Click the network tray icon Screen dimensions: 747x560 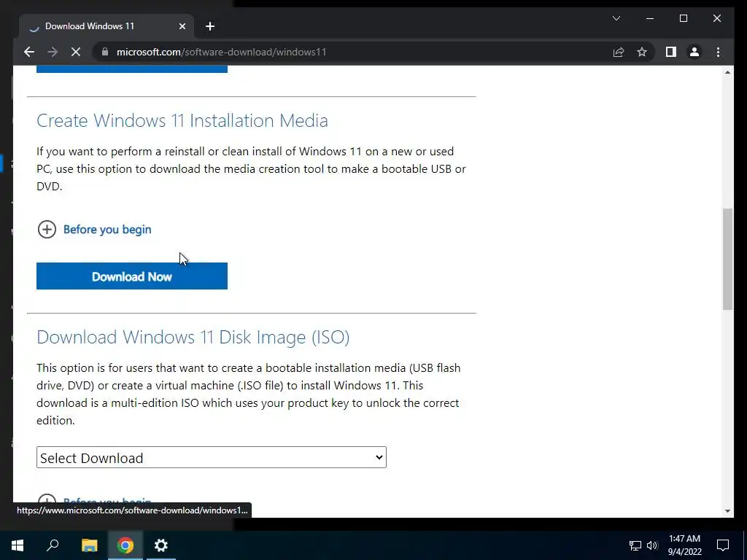click(635, 545)
